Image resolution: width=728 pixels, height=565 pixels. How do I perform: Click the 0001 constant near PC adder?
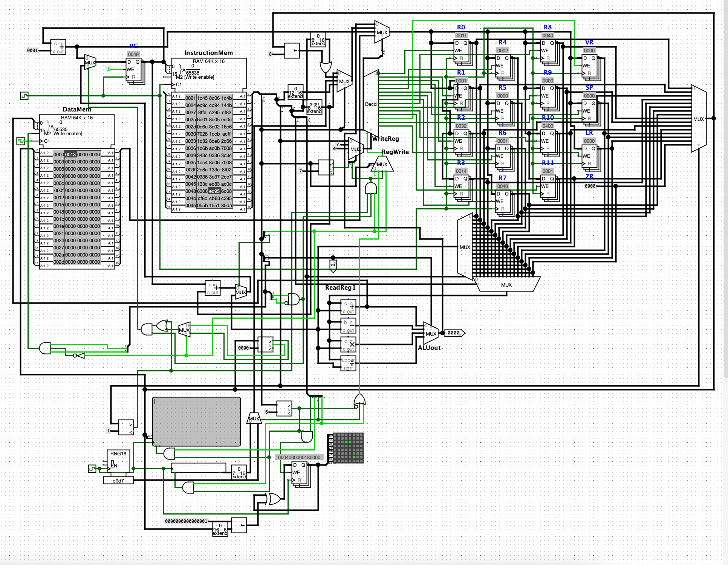pyautogui.click(x=32, y=50)
